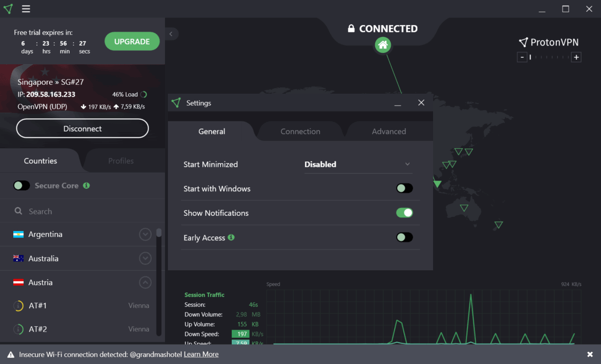The image size is (601, 364).
Task: Enable the Secure Core toggle
Action: (x=22, y=185)
